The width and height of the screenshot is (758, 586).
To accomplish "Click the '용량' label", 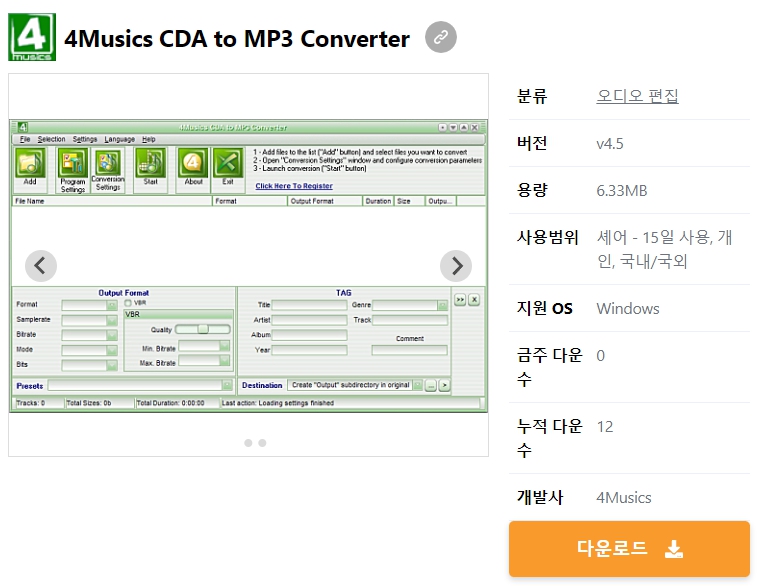I will (532, 190).
